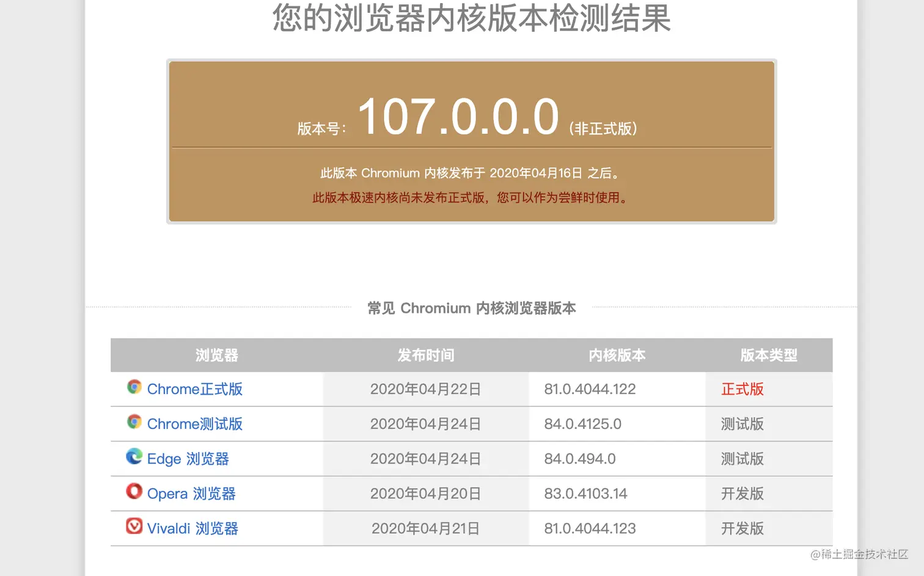
Task: Click the 常见 Chromium 内核浏览器版本 section title
Action: tap(472, 308)
